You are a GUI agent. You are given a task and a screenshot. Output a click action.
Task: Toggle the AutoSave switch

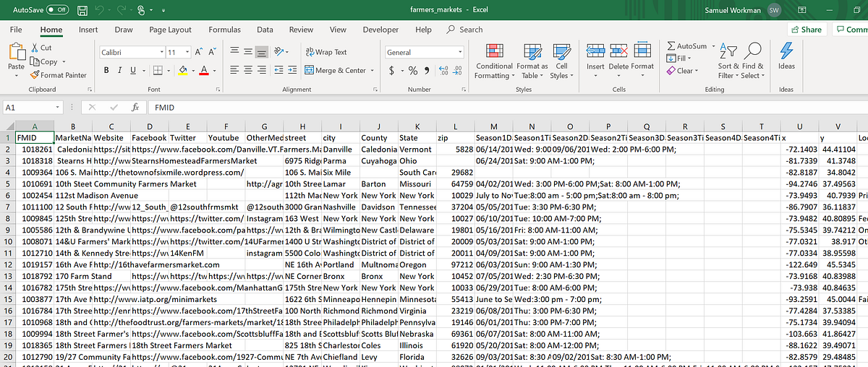58,9
